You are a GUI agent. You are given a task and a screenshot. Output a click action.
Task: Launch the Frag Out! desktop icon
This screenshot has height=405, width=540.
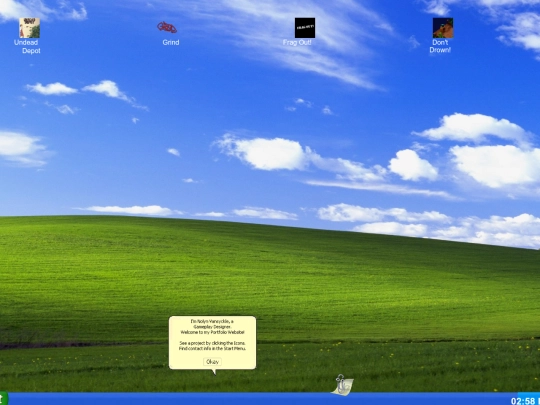(305, 28)
